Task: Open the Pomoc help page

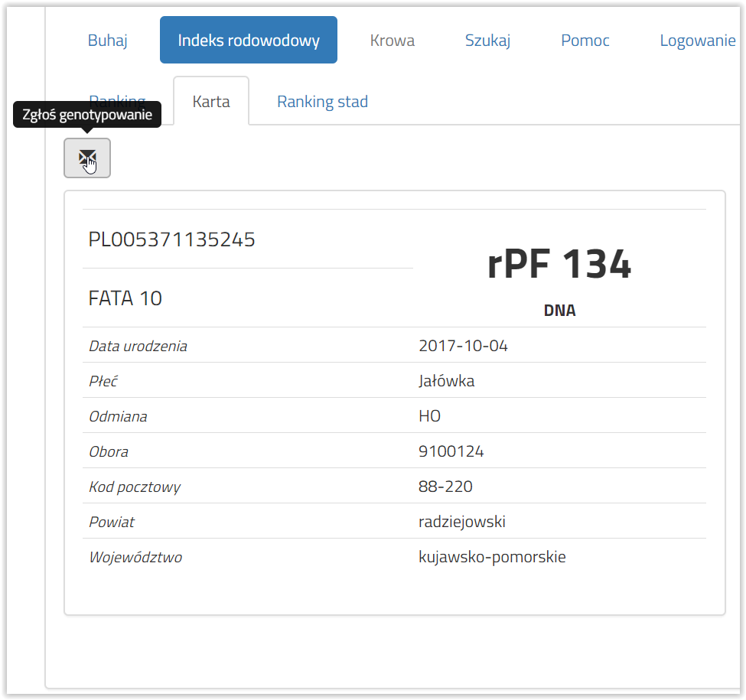Action: (x=585, y=41)
